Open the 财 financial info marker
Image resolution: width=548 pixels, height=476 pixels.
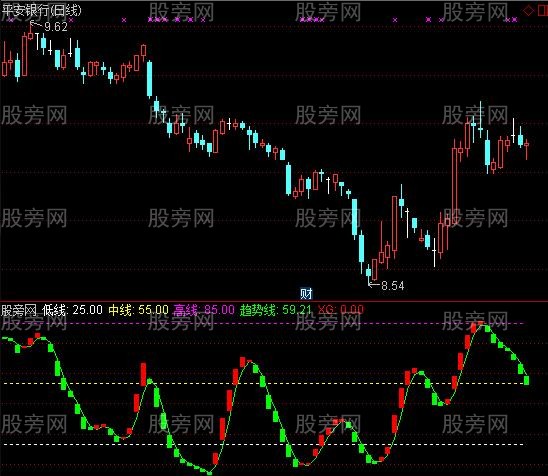306,294
